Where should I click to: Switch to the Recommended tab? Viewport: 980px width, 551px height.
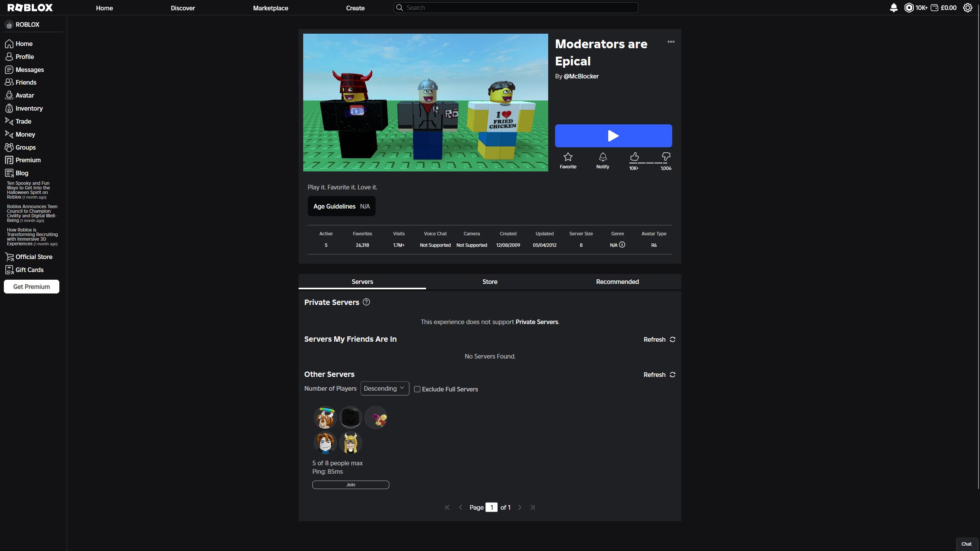click(x=617, y=281)
